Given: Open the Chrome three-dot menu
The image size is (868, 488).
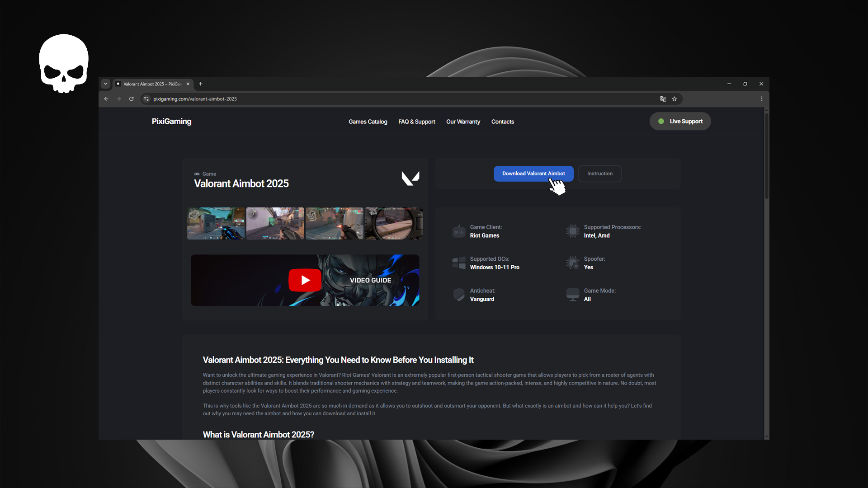Looking at the screenshot, I should [762, 99].
